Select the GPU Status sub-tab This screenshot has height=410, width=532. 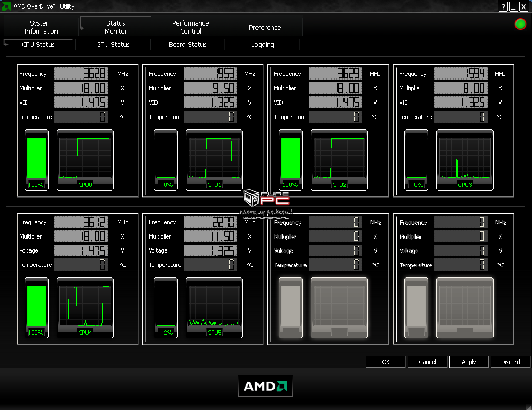(x=113, y=44)
